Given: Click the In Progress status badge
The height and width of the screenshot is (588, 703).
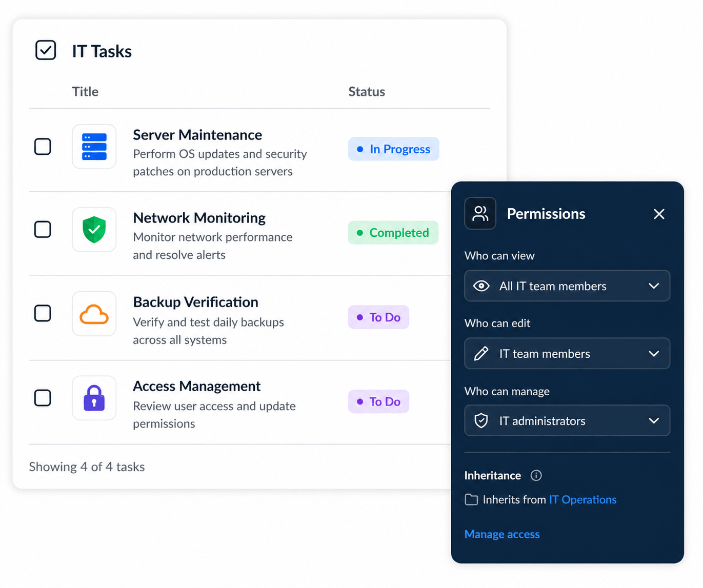Looking at the screenshot, I should 394,149.
